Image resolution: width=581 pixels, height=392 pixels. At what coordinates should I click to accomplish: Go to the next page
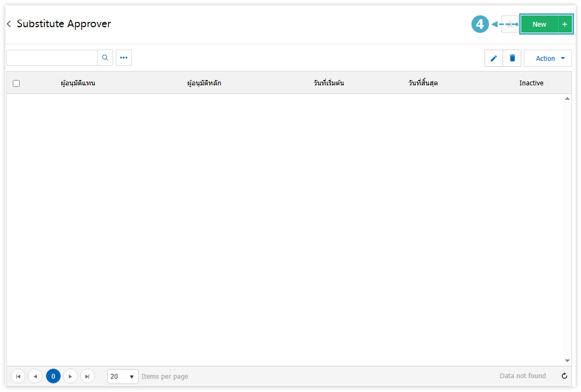point(70,376)
